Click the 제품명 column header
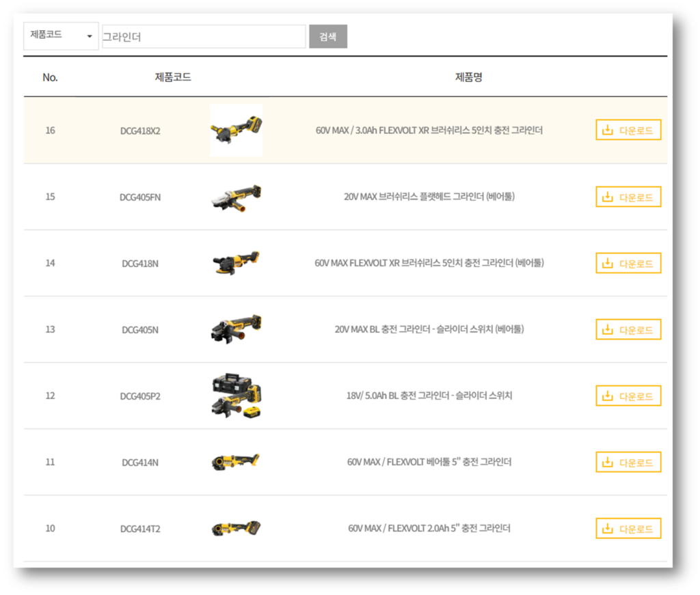The image size is (700, 595). [x=468, y=77]
